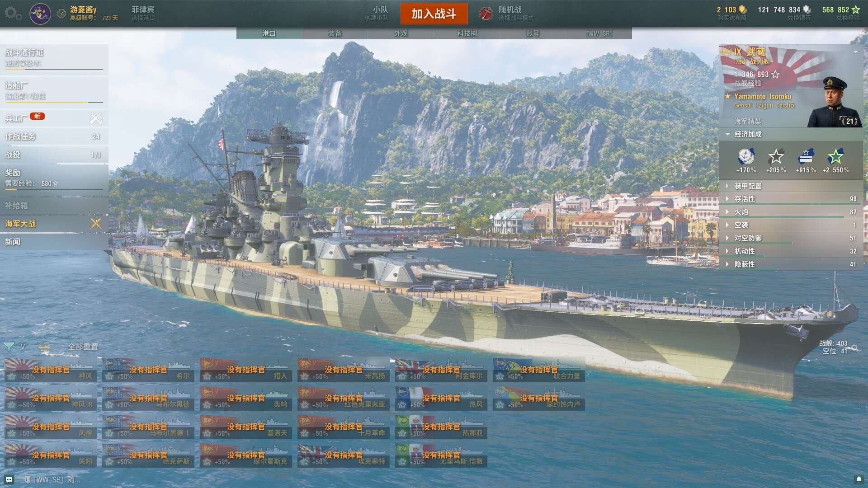Click the ship carousel filter funnel icon
The image size is (868, 488).
[9, 347]
